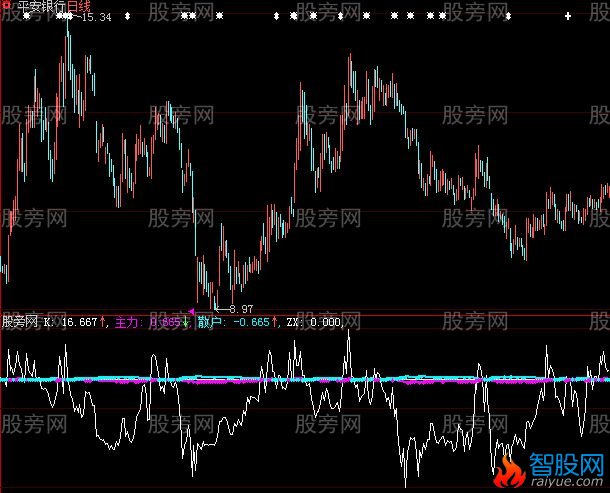Select the 平安银行 stock name
The height and width of the screenshot is (493, 610).
(42, 6)
